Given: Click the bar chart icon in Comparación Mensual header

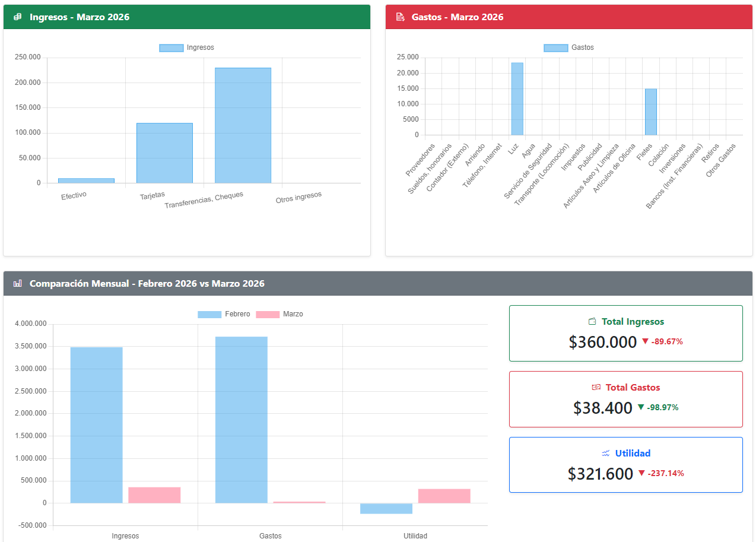Looking at the screenshot, I should coord(18,284).
